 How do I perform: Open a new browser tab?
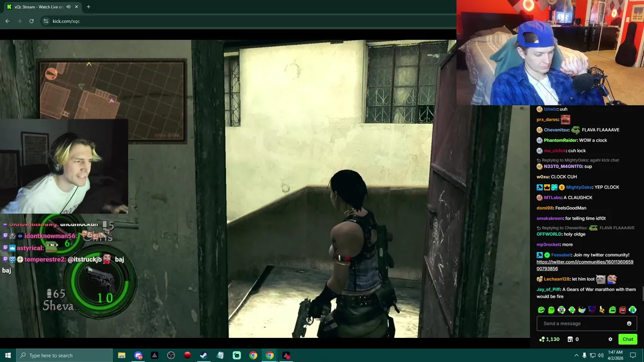[x=88, y=7]
